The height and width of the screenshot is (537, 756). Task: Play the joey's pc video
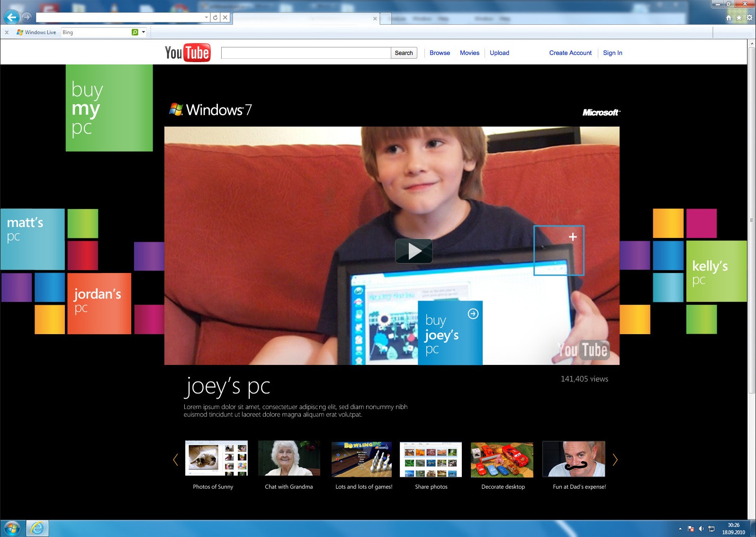pyautogui.click(x=414, y=251)
